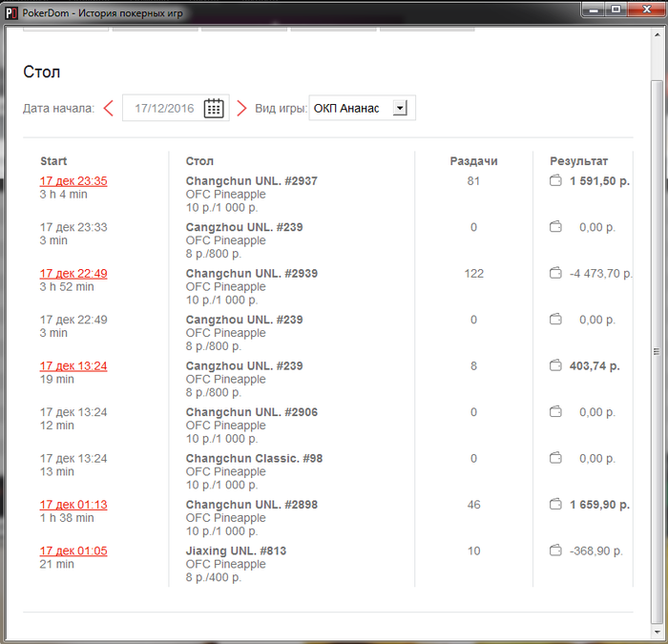This screenshot has width=668, height=644.
Task: Click wallet icon in Changchun Classic. #98 row
Action: click(555, 458)
